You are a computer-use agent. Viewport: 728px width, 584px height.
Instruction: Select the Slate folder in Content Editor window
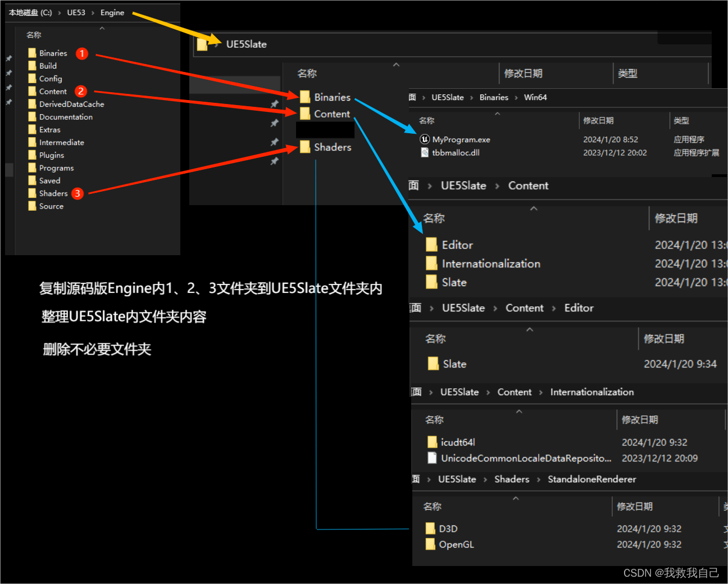[454, 364]
